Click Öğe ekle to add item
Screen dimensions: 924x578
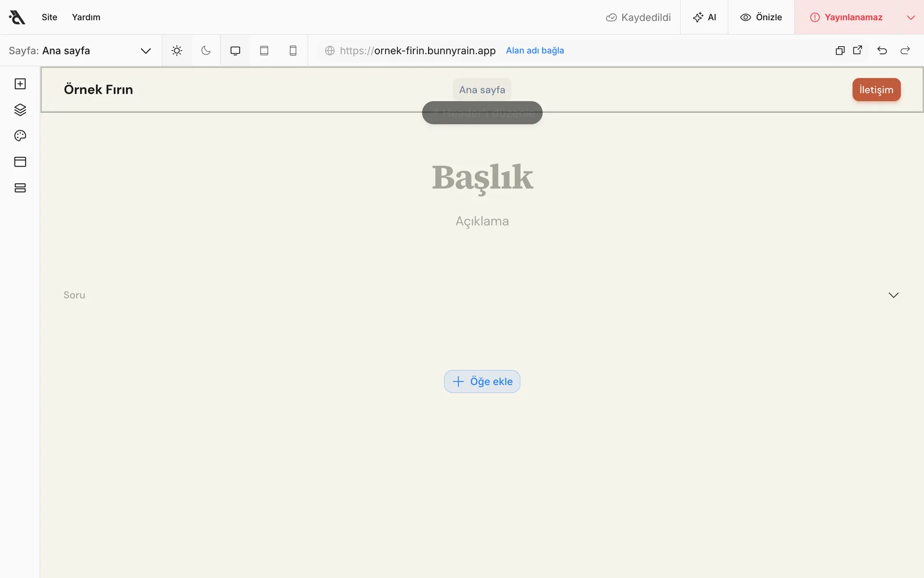(482, 381)
